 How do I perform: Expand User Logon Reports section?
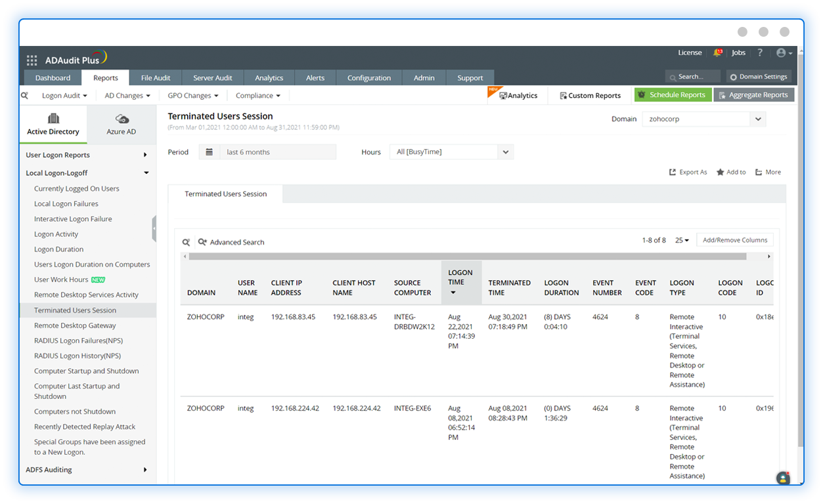pos(87,155)
